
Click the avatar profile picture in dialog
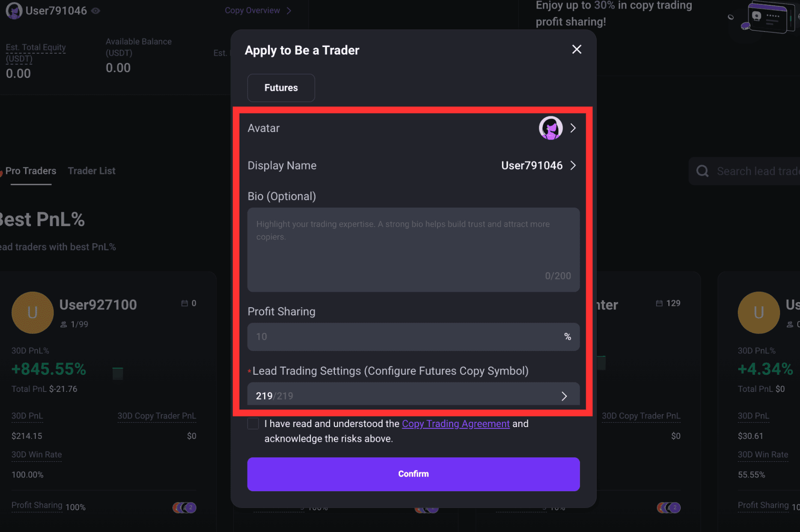(551, 128)
